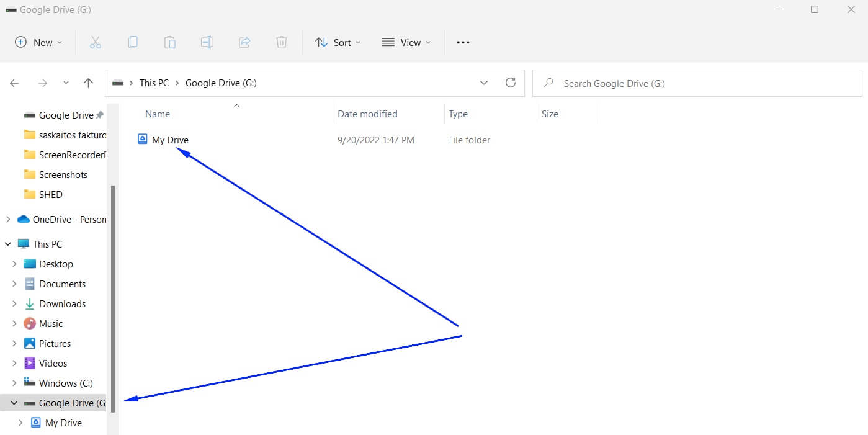Refresh the current folder view
This screenshot has height=435, width=868.
(511, 83)
